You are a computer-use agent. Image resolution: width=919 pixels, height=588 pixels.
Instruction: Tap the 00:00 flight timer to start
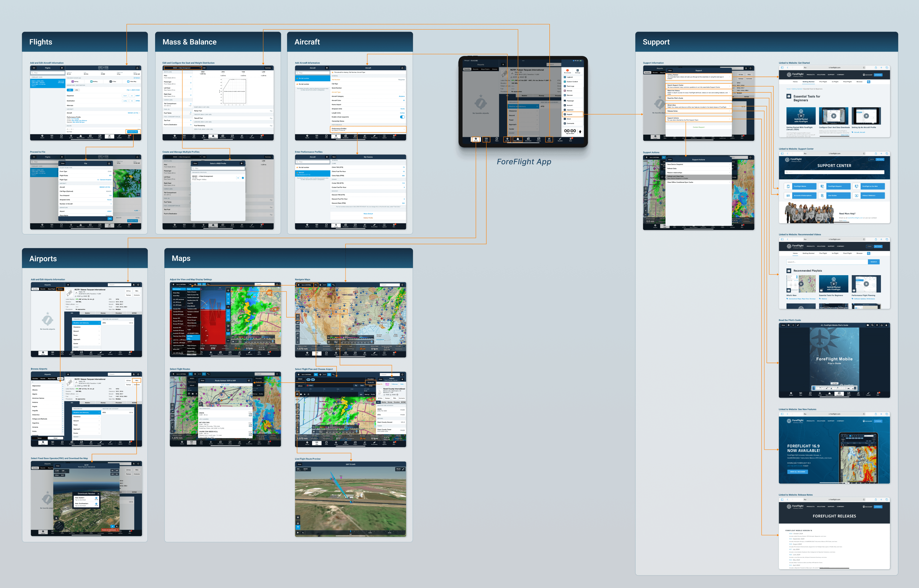(x=570, y=131)
